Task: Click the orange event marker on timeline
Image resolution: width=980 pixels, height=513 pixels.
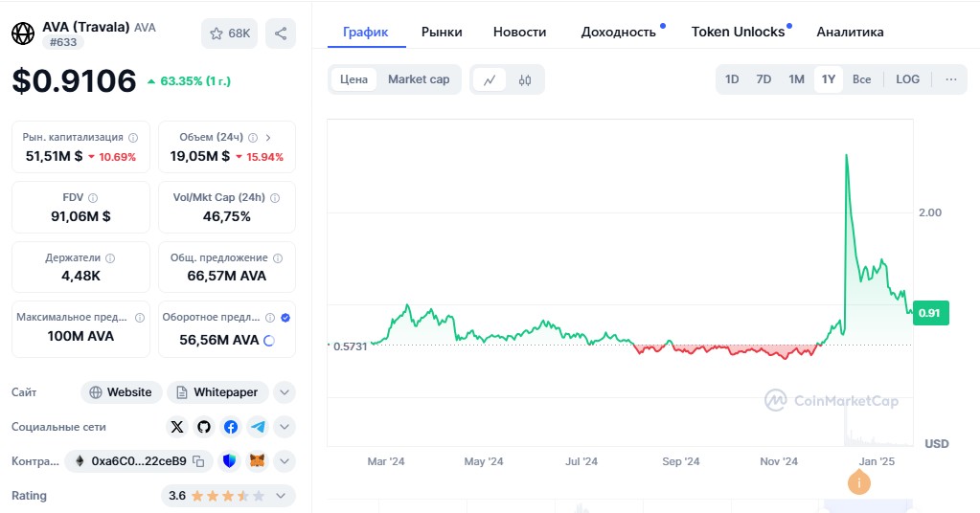Action: (x=859, y=484)
